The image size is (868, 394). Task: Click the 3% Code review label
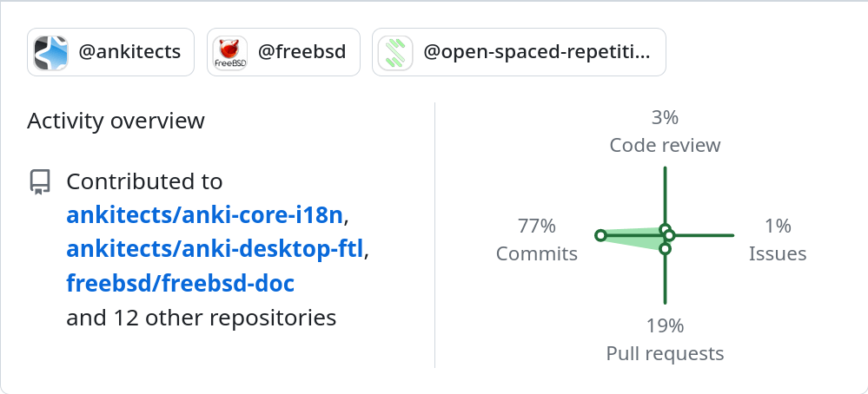coord(665,131)
